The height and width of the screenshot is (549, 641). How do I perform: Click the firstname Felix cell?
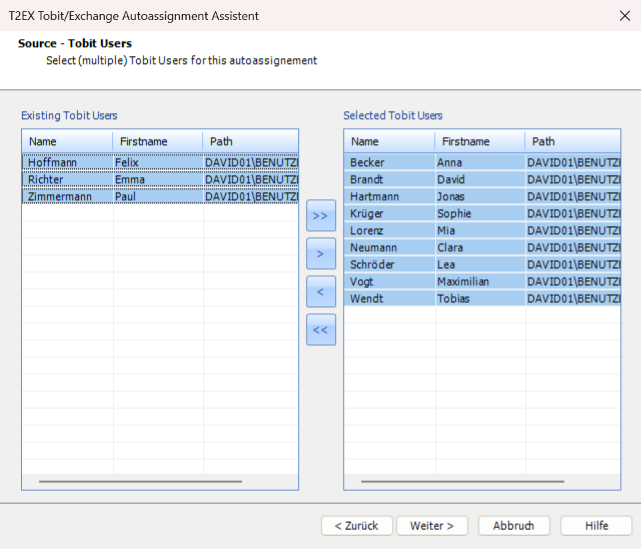coord(158,162)
